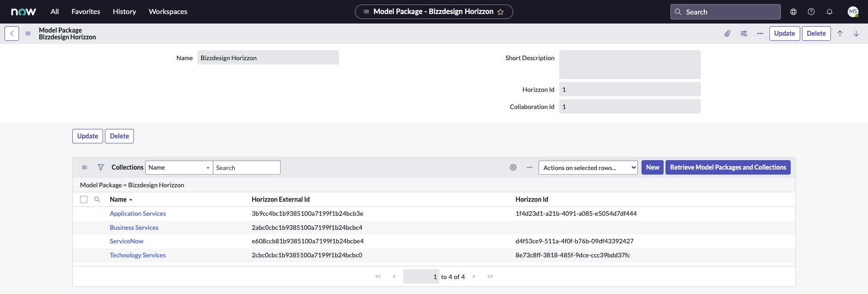Click the Collaboration Id field
Screen dimensions: 868x294
630,106
